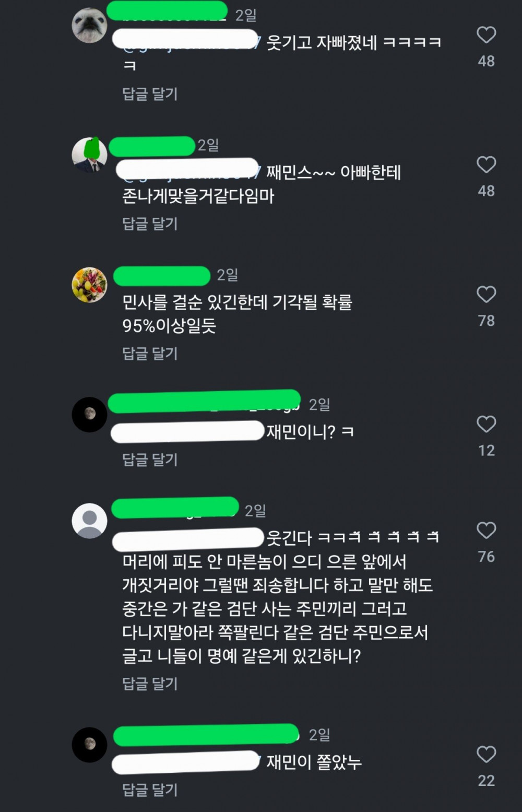The width and height of the screenshot is (522, 812).
Task: Tap 답글 달기 under '재민이니?'
Action: tap(150, 460)
